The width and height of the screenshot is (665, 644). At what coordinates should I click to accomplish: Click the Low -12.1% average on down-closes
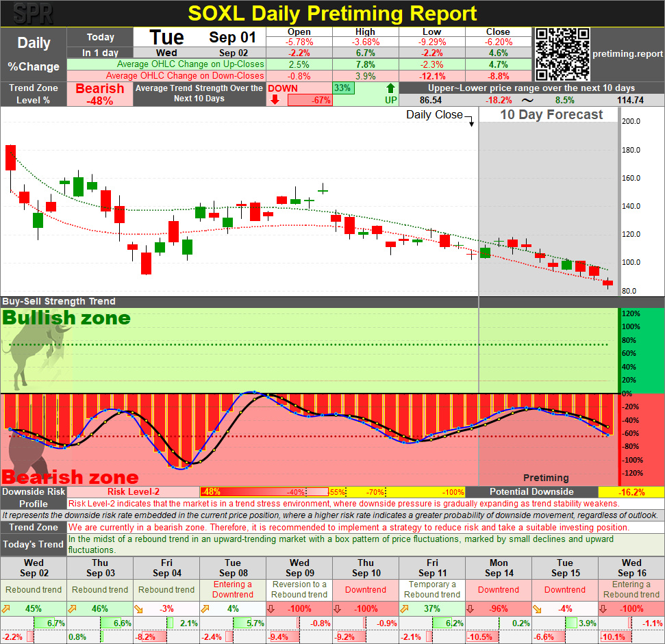point(431,76)
